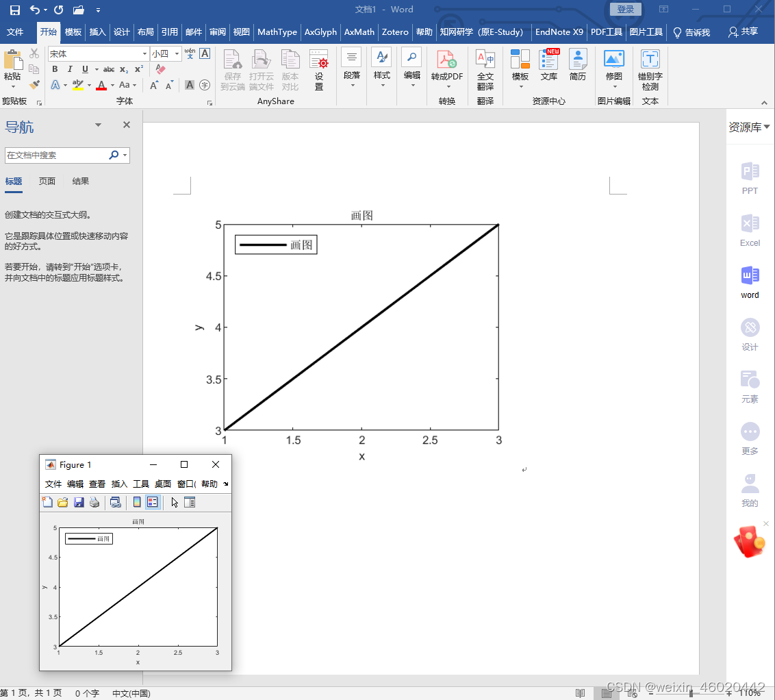Screen dimensions: 775x700
Task: Toggle underline formatting
Action: (84, 69)
